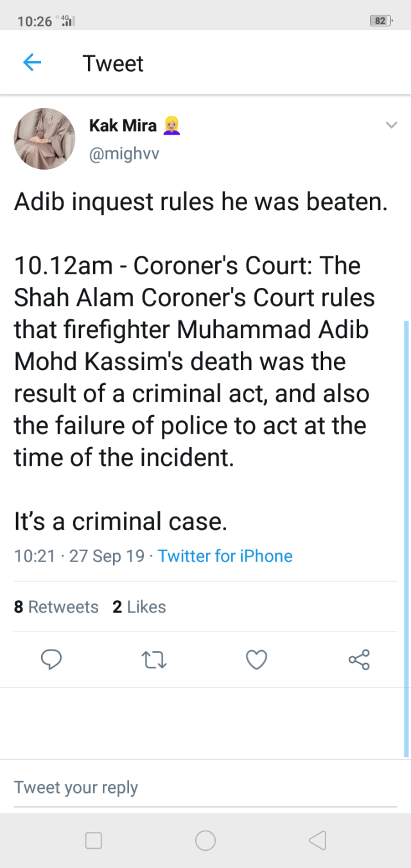Open the Twitter for iPhone link

225,556
